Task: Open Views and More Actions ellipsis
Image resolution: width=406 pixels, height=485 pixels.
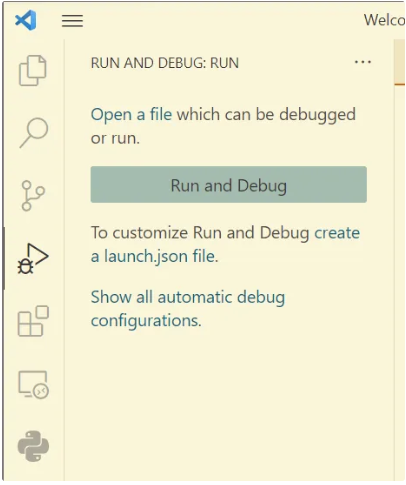Action: click(363, 62)
